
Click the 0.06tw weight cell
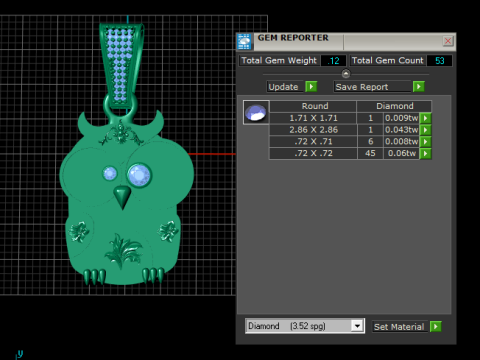(401, 153)
